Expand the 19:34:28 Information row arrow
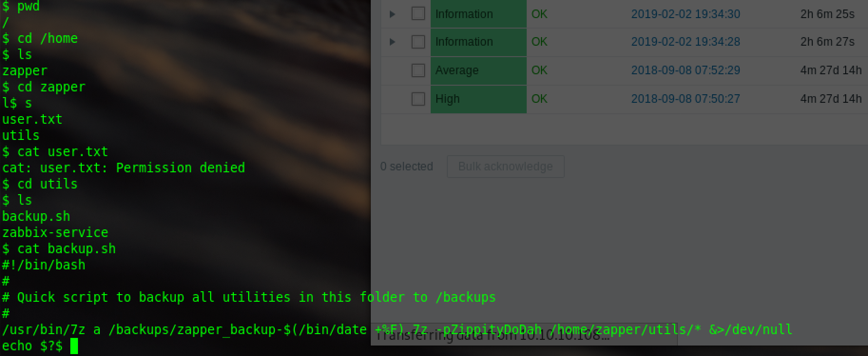 coord(392,42)
